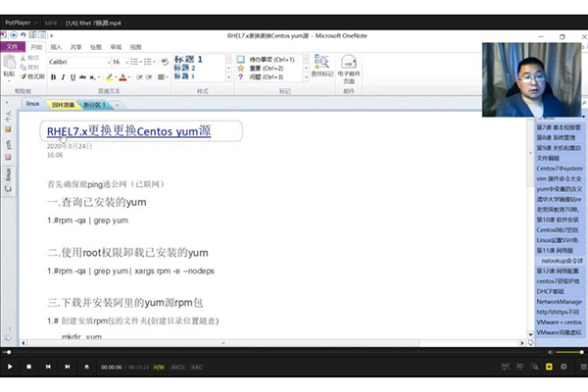Select the 开始 Home ribbon tab
The width and height of the screenshot is (588, 392).
(36, 47)
